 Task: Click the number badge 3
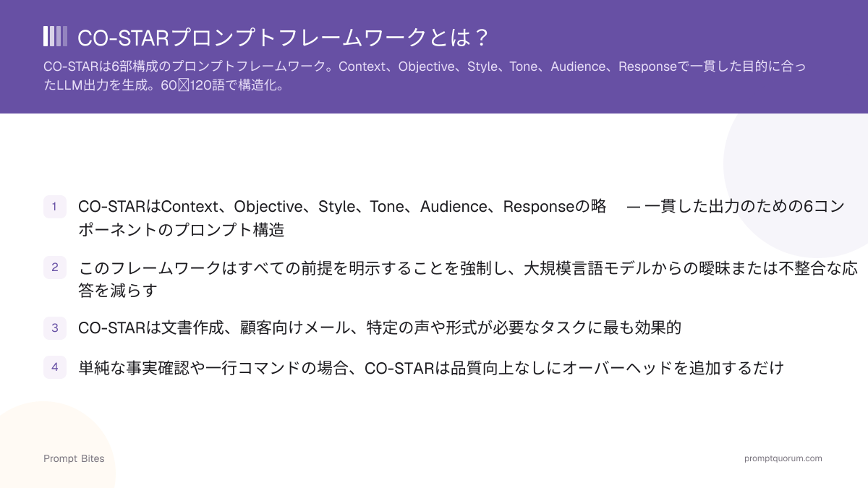click(x=55, y=328)
